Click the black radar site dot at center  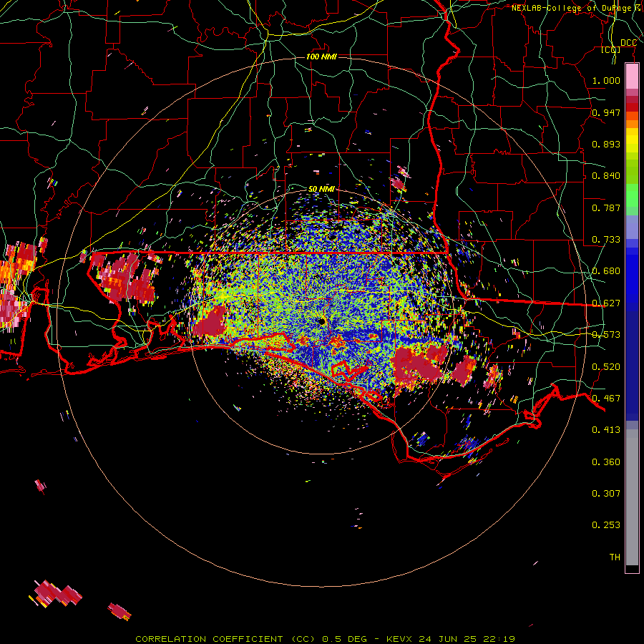click(322, 321)
